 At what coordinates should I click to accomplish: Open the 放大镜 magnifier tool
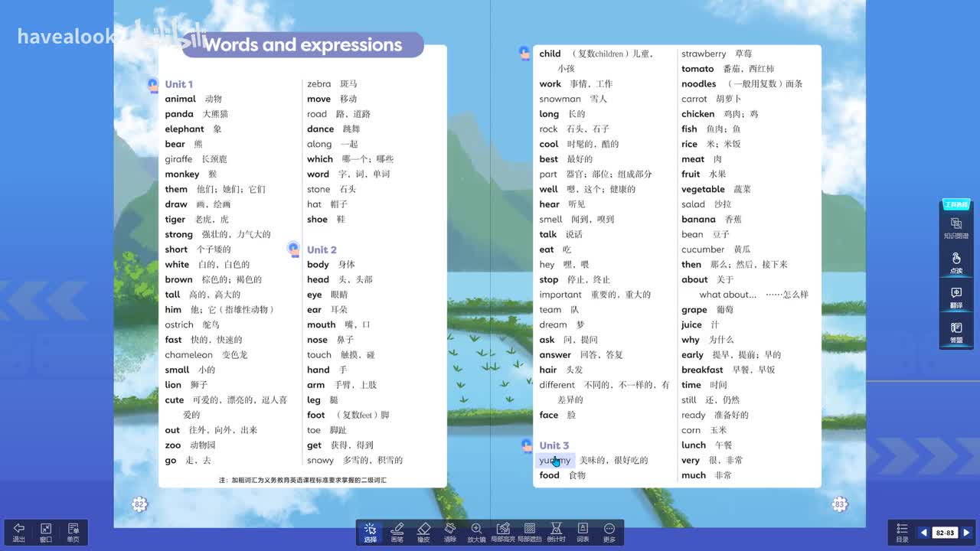pyautogui.click(x=476, y=533)
